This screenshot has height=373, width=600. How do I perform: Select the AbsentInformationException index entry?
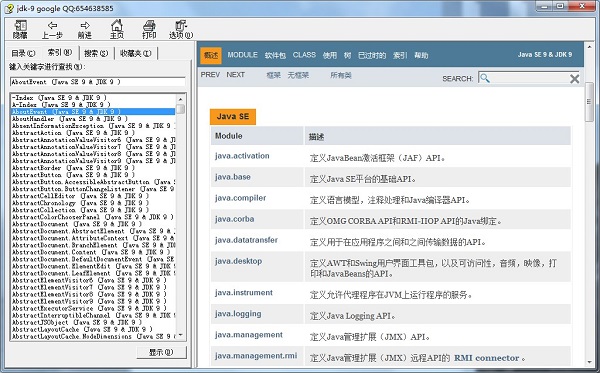93,126
